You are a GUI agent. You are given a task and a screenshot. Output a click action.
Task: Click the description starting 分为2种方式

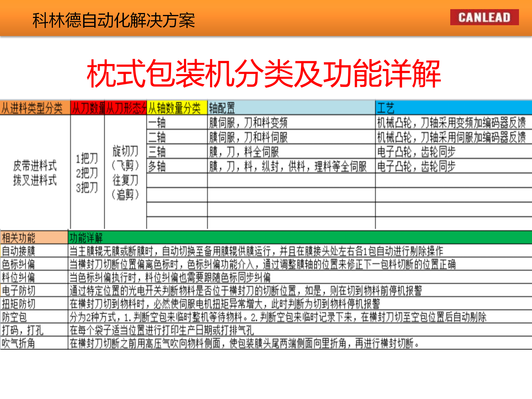pos(300,317)
